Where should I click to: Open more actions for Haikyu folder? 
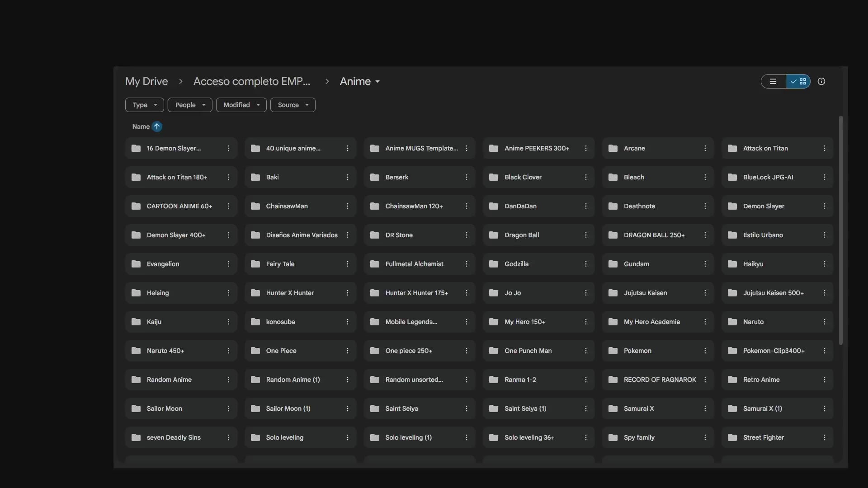pos(824,264)
